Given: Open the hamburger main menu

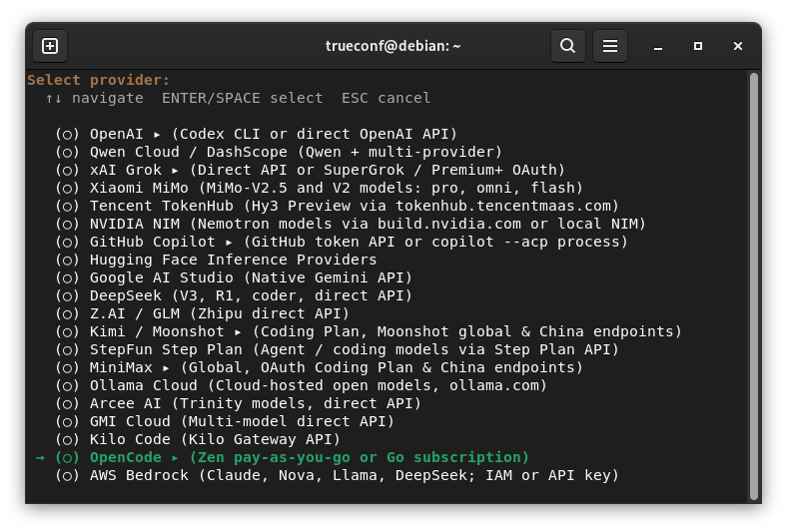Looking at the screenshot, I should pos(610,46).
